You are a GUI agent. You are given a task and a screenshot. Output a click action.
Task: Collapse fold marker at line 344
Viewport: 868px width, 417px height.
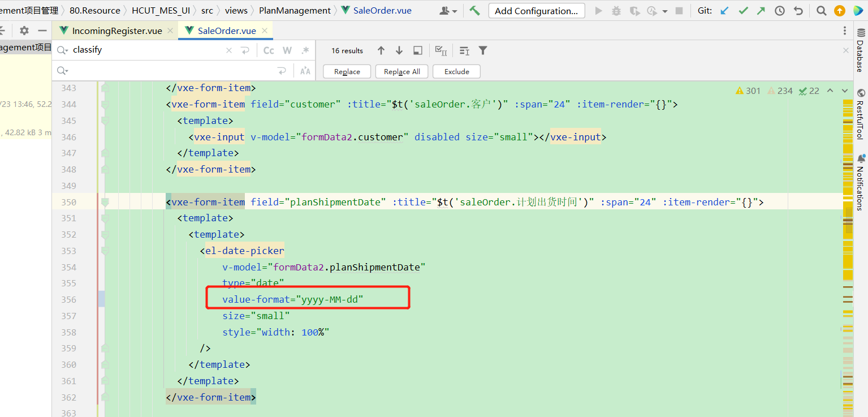[105, 104]
